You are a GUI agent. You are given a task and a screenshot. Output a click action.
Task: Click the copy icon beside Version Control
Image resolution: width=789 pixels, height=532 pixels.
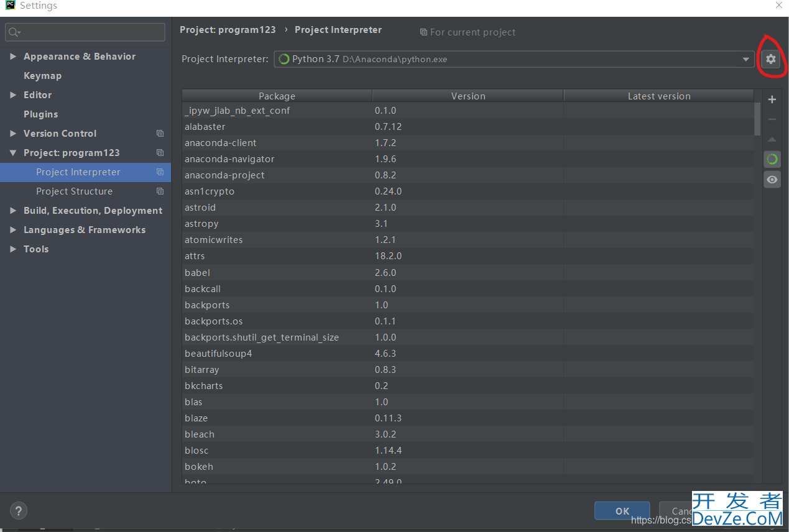pos(160,134)
